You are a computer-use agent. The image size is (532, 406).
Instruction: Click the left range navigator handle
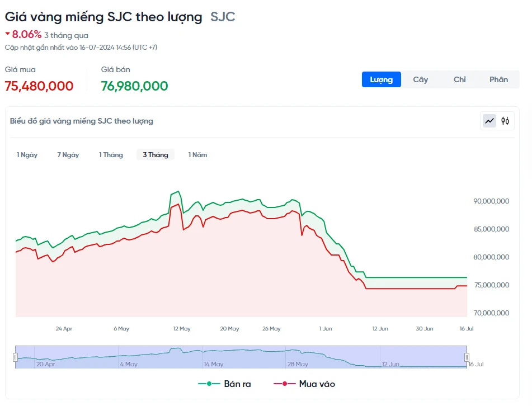click(x=16, y=357)
